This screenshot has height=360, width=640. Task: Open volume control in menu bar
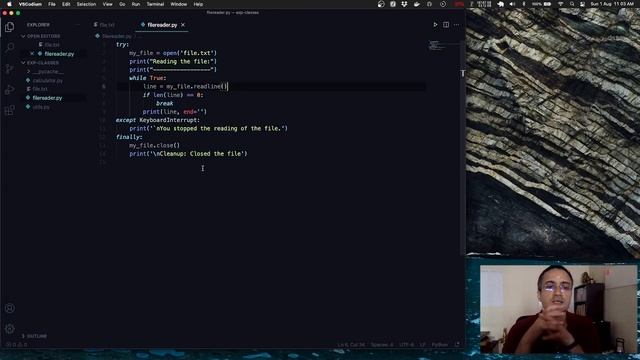[512, 4]
